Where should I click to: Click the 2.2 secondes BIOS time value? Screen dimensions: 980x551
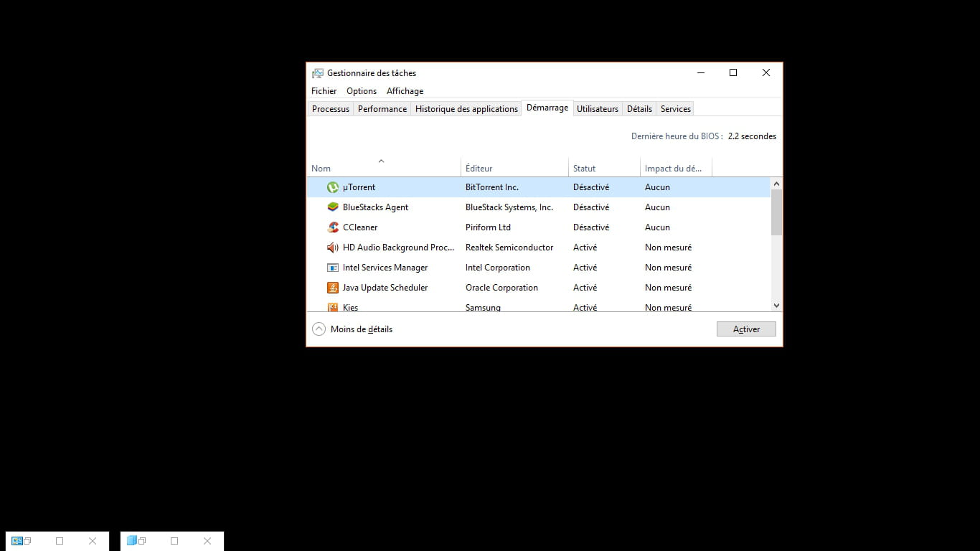(752, 136)
